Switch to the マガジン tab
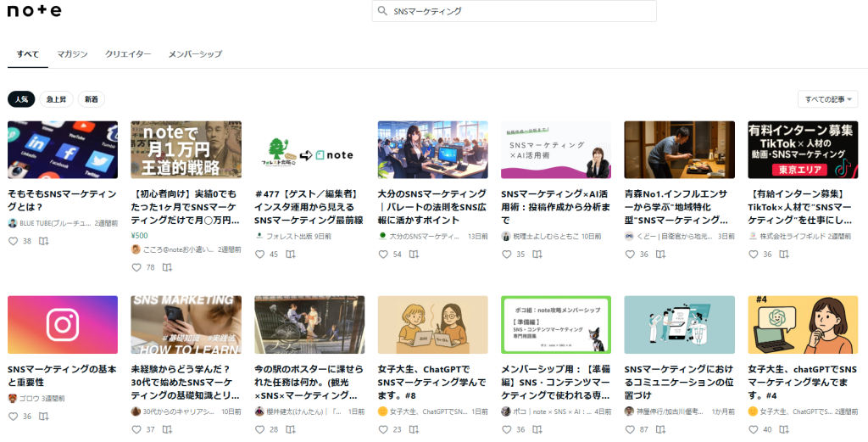This screenshot has width=868, height=442. pos(72,53)
